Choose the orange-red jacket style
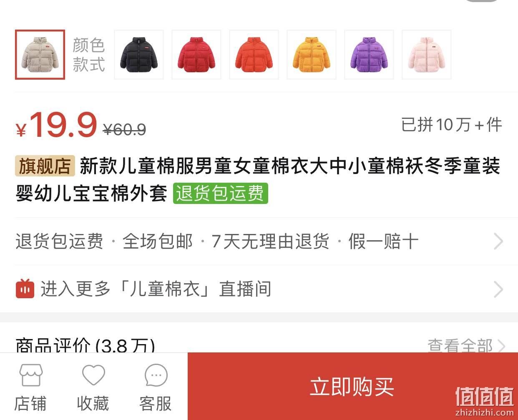518x420 pixels. (254, 55)
